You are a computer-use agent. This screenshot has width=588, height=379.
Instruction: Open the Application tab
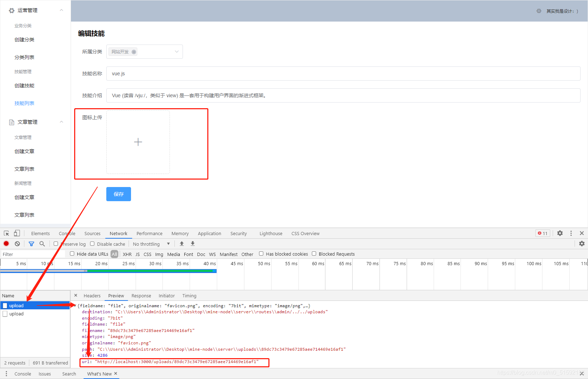[x=209, y=233]
